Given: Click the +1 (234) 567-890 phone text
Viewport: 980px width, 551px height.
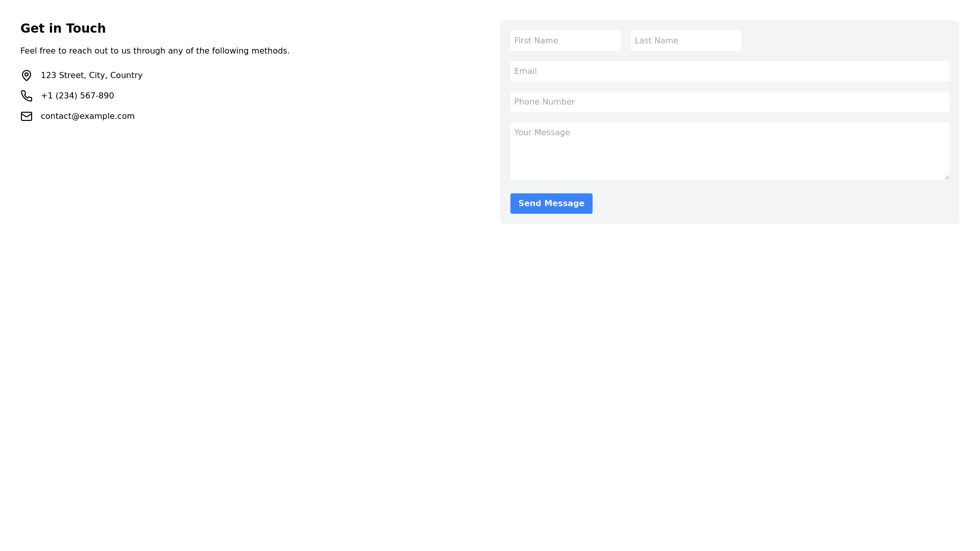Looking at the screenshot, I should 78,96.
